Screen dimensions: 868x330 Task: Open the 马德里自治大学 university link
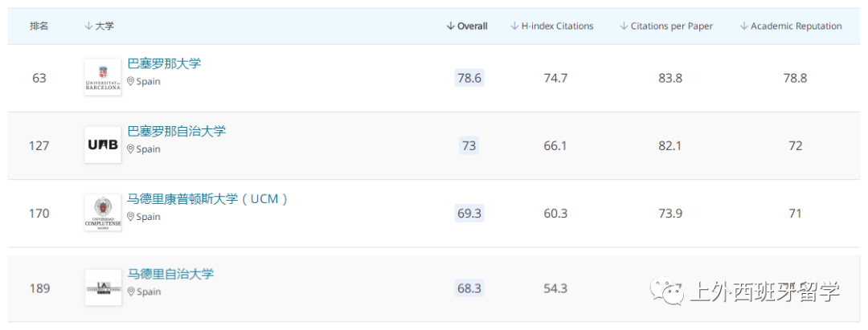(170, 274)
